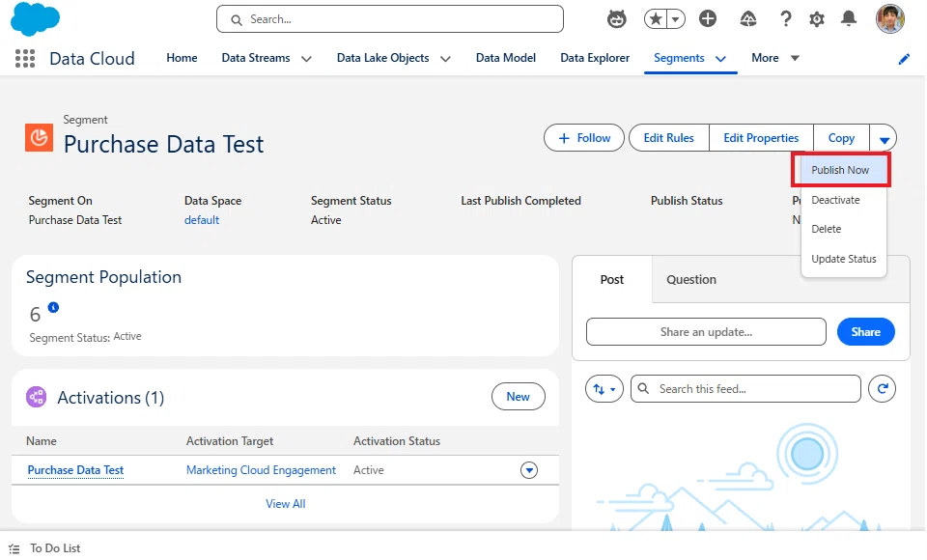Expand the Data Lake Objects chevron menu

pyautogui.click(x=445, y=59)
